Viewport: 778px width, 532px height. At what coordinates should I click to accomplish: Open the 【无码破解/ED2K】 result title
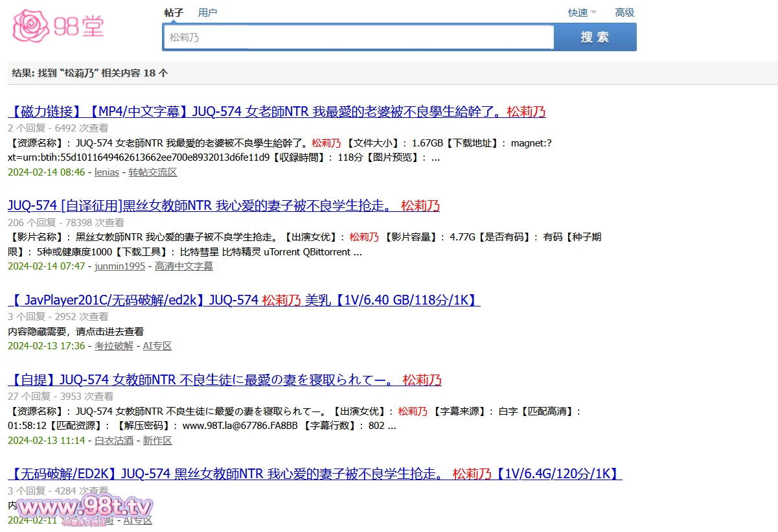[x=315, y=474]
